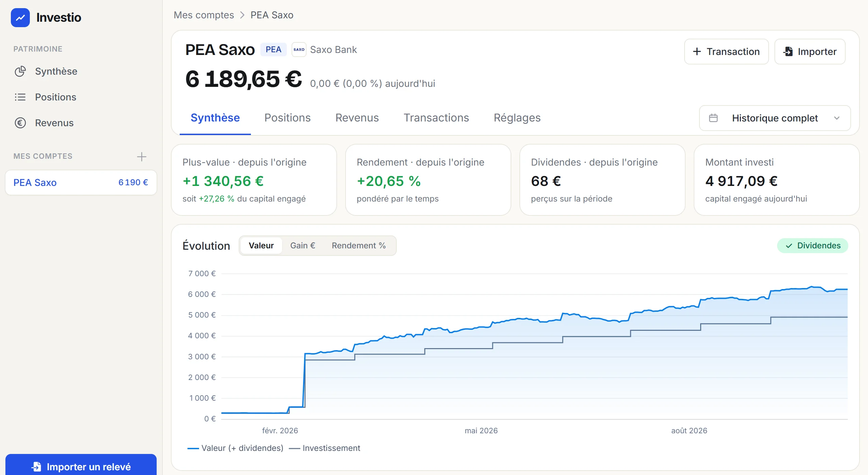Switch to the Réglages tab
The height and width of the screenshot is (475, 868).
(517, 118)
